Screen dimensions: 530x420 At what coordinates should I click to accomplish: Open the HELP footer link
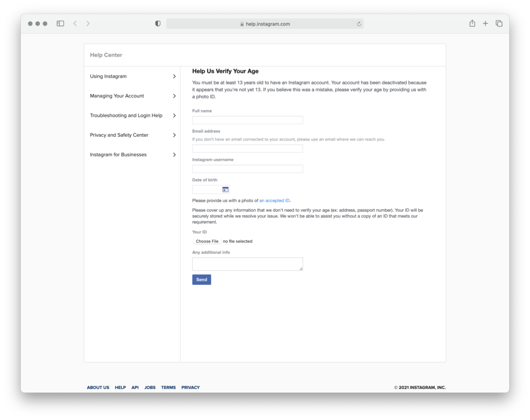[120, 387]
